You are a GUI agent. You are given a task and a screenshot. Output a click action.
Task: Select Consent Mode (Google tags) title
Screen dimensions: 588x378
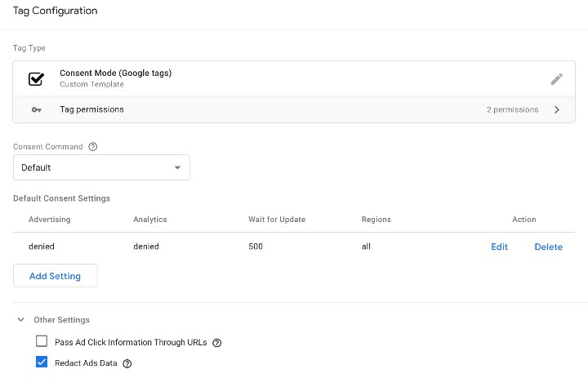(115, 73)
